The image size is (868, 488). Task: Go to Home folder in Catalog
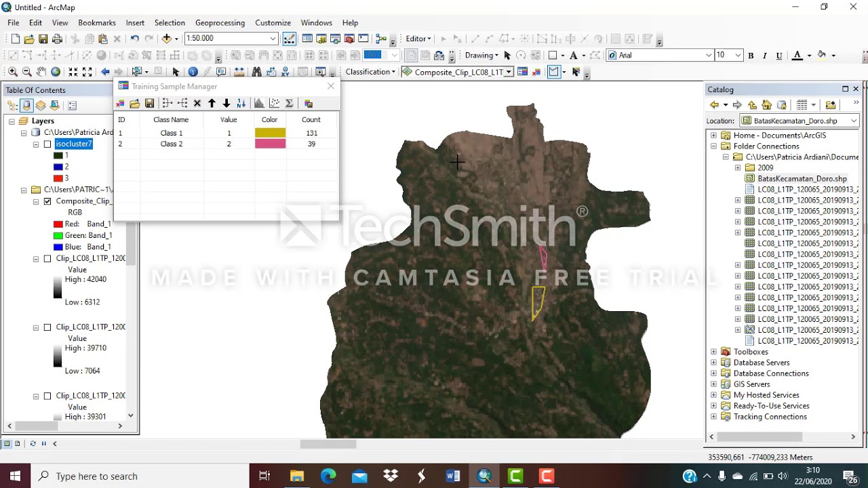click(767, 105)
